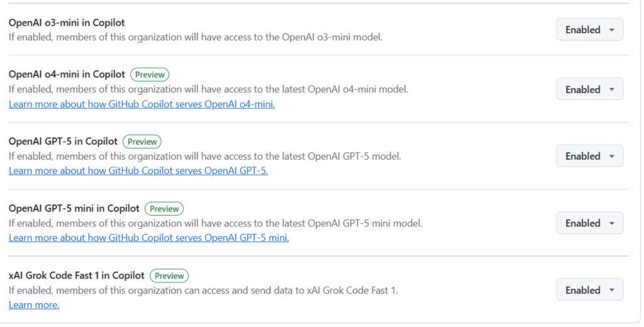Open the Enabled dropdown for xAI Grok Code Fast 1
644x327 pixels.
pyautogui.click(x=589, y=290)
